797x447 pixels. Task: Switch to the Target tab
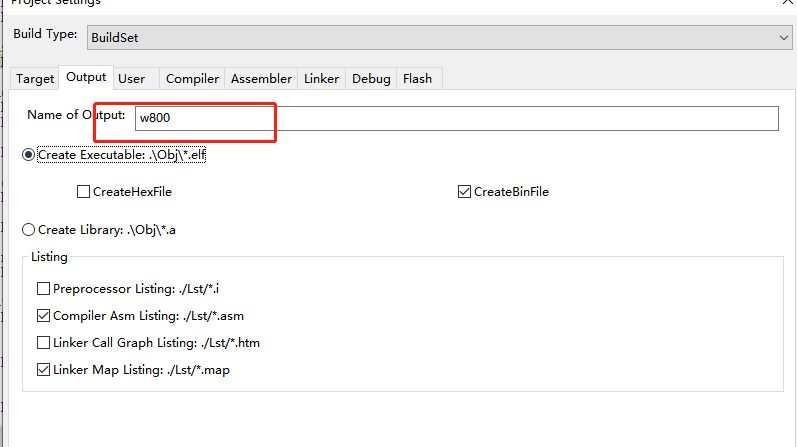35,79
